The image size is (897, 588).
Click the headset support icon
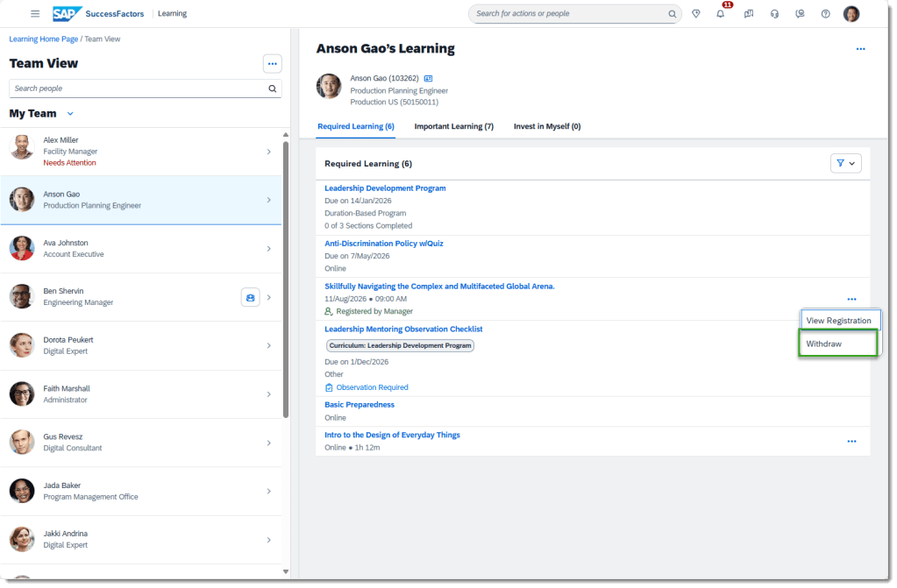[x=774, y=14]
